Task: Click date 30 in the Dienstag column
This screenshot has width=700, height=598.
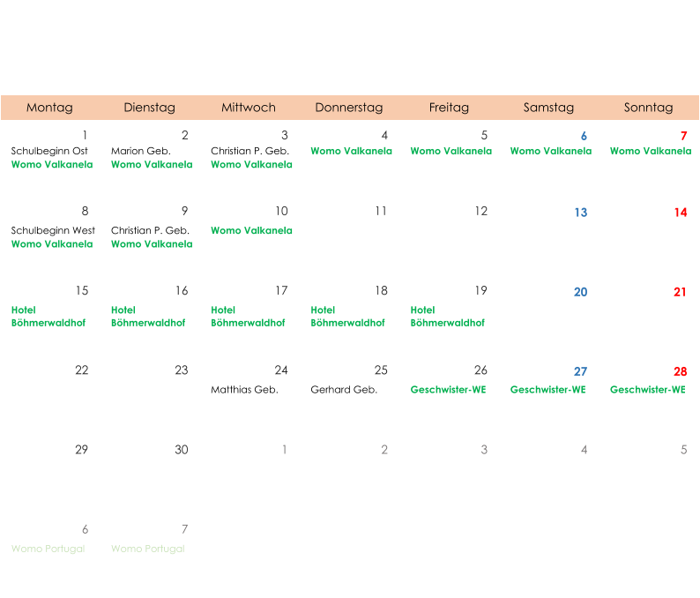Action: pyautogui.click(x=181, y=450)
